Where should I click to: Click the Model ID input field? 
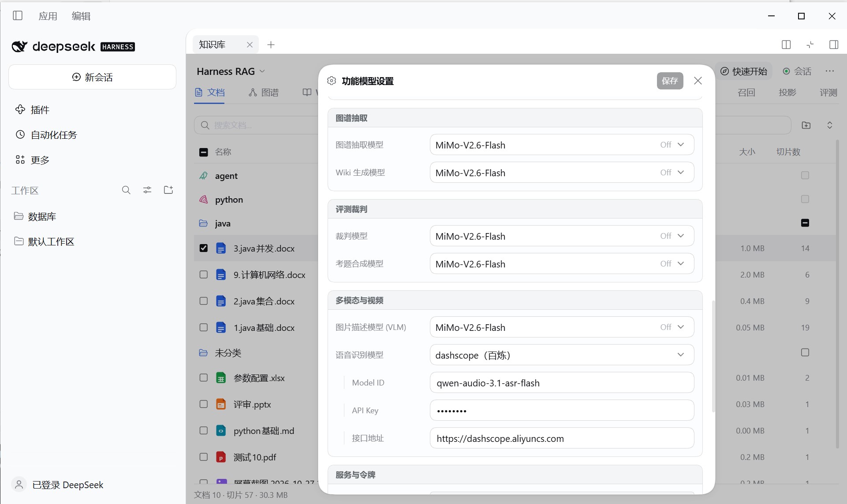(562, 383)
